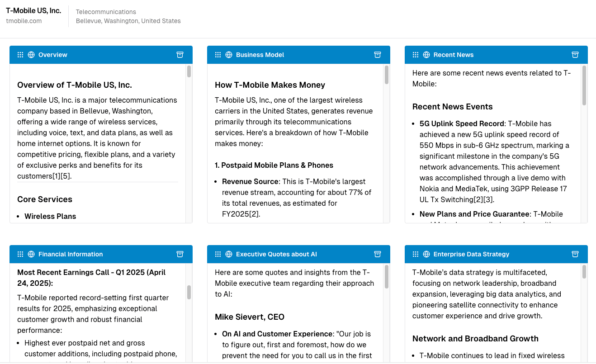The height and width of the screenshot is (364, 596).
Task: Click the Business Model card title
Action: point(260,55)
